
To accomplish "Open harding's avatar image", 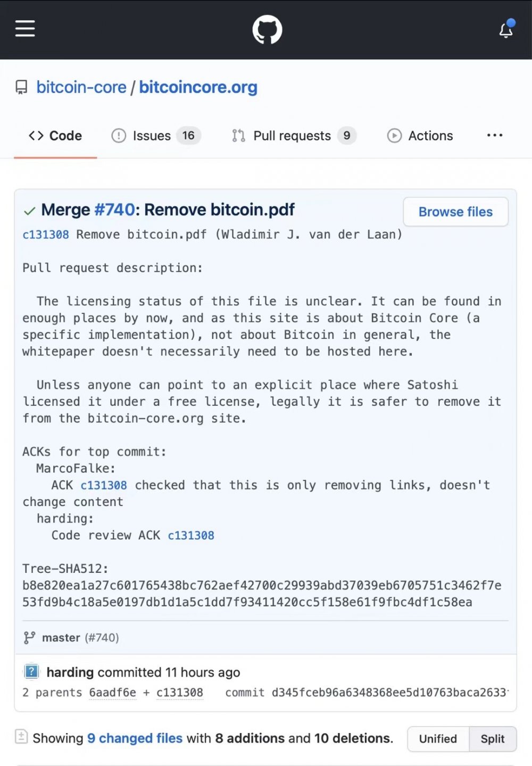I will (32, 671).
